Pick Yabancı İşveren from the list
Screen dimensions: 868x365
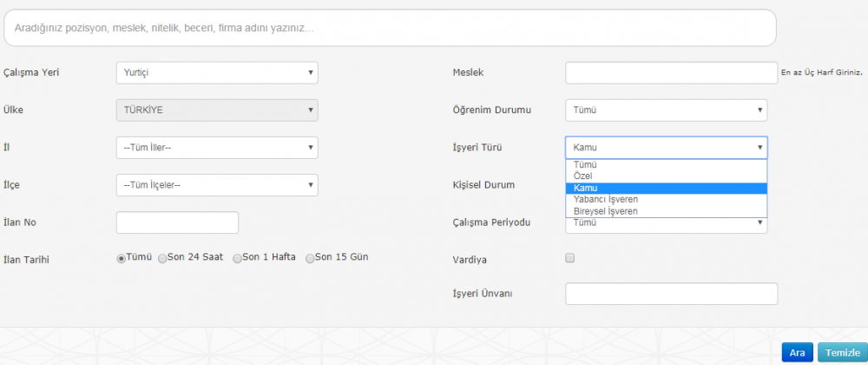pyautogui.click(x=667, y=199)
